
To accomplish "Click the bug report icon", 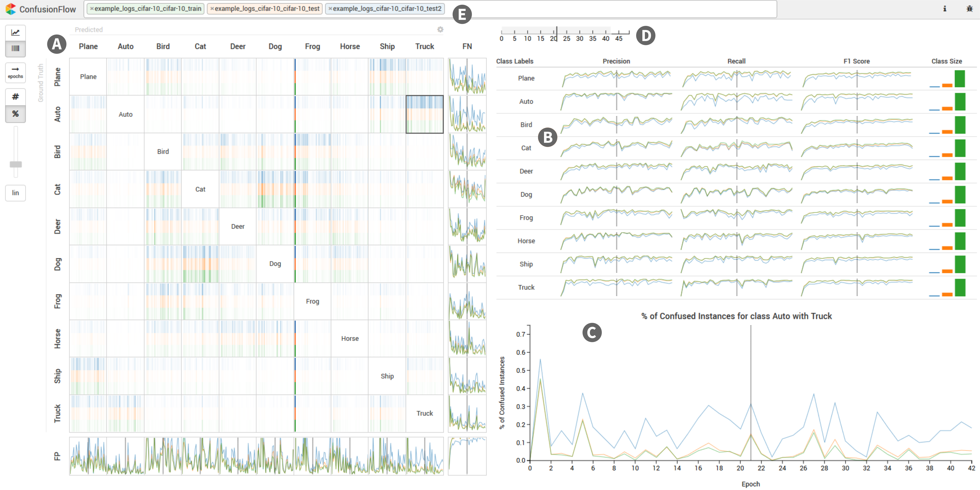I will coord(969,8).
